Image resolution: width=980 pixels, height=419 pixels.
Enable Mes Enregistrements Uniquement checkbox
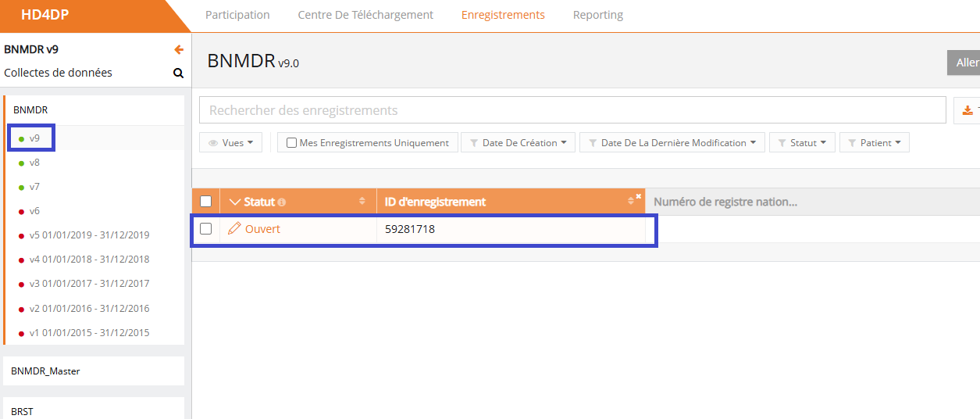[x=291, y=143]
